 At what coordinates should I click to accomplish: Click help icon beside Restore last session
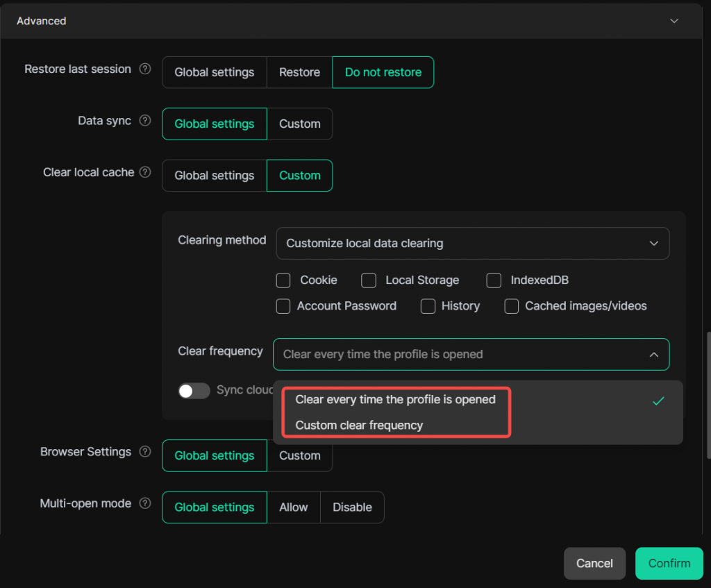click(145, 69)
